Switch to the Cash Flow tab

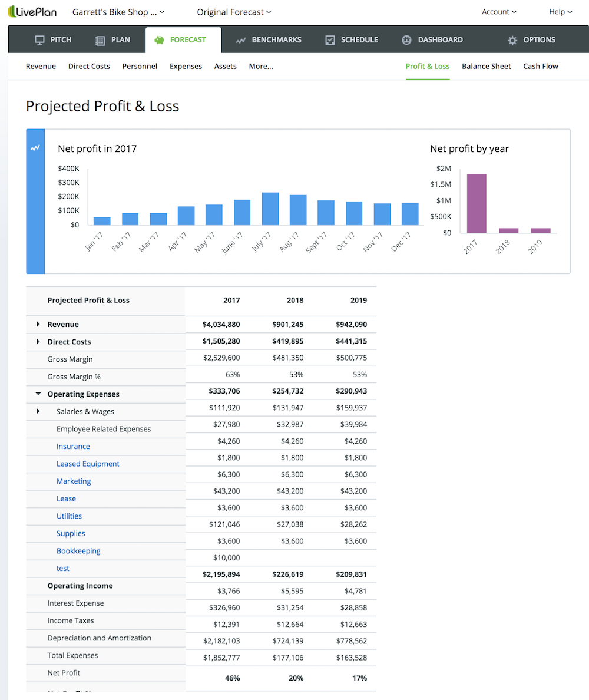[x=540, y=66]
